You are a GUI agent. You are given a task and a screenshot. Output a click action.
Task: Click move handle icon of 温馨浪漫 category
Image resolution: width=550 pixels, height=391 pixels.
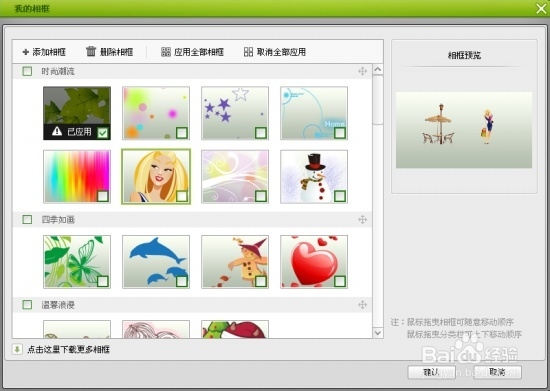pyautogui.click(x=362, y=305)
